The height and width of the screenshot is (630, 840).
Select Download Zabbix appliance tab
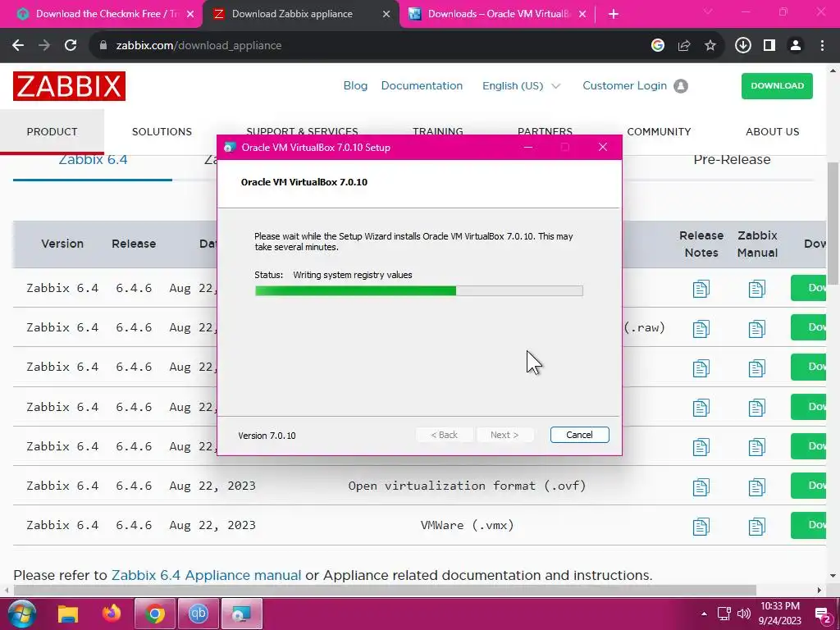[300, 14]
